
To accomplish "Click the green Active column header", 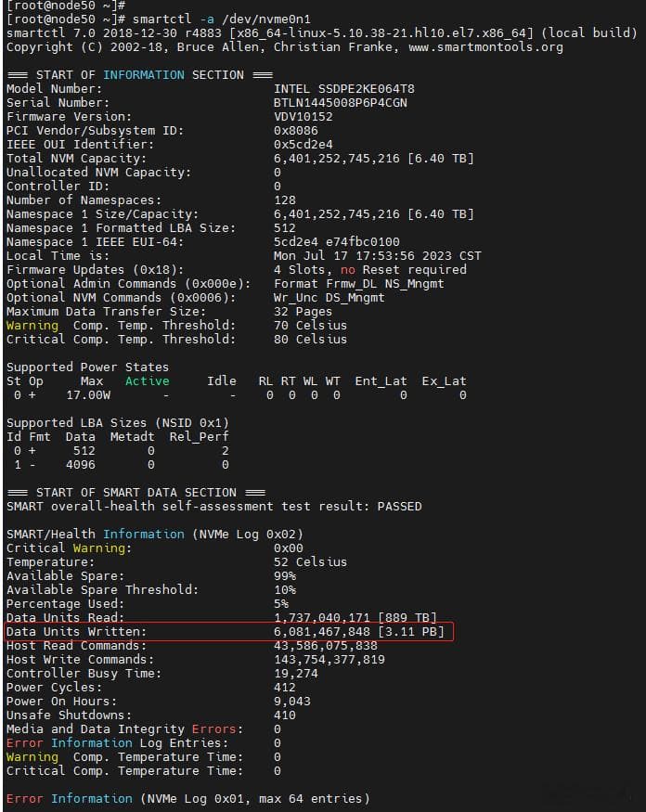I will [x=148, y=381].
